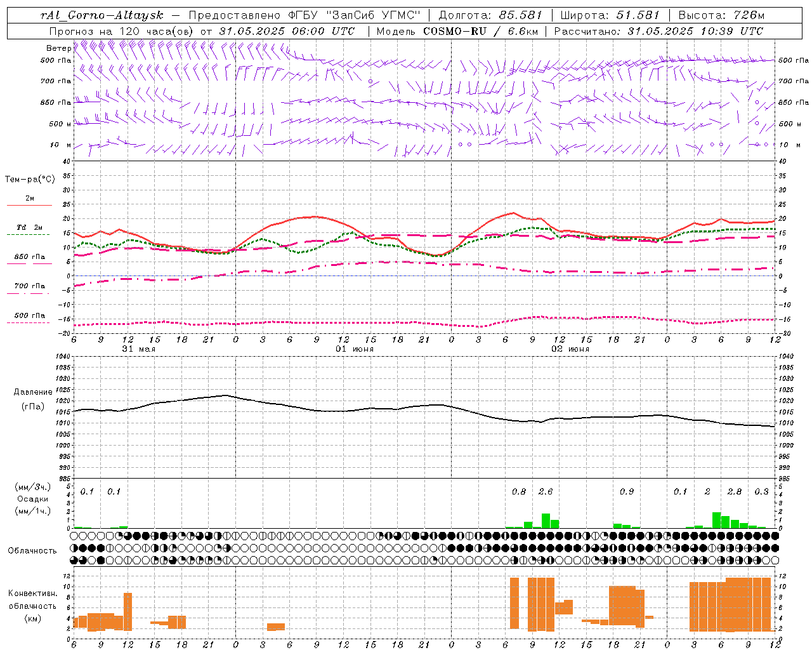
Task: Click the "Давление" pressure panel label
Action: click(x=33, y=392)
